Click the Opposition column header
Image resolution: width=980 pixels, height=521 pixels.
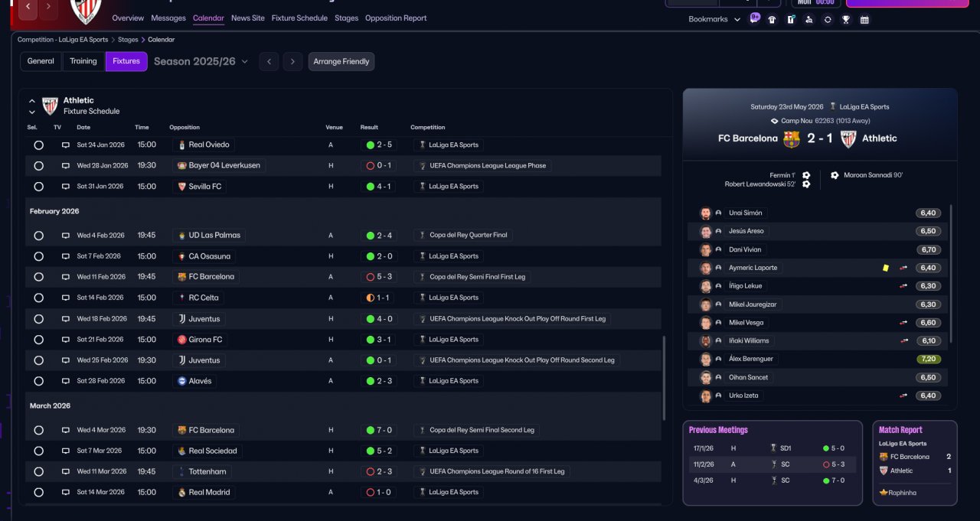185,127
